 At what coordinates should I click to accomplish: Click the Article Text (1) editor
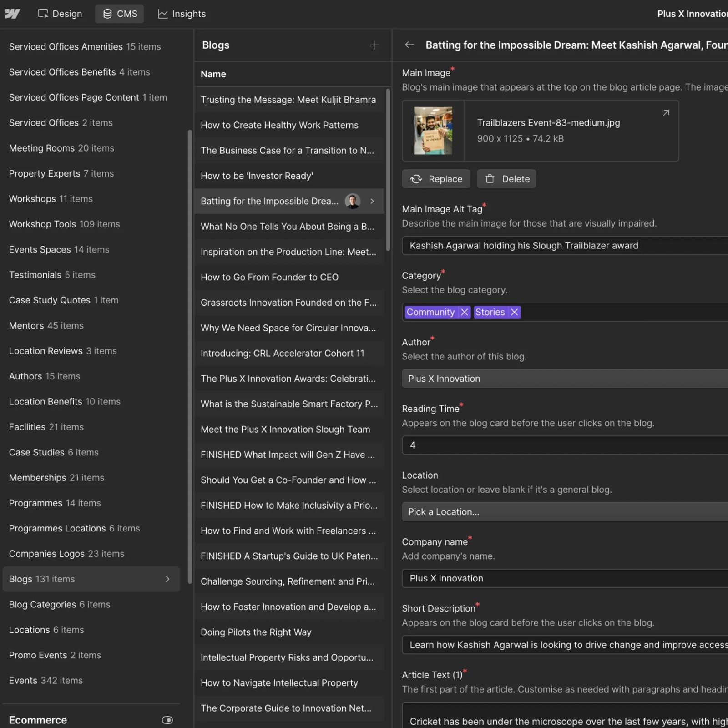[x=565, y=715]
